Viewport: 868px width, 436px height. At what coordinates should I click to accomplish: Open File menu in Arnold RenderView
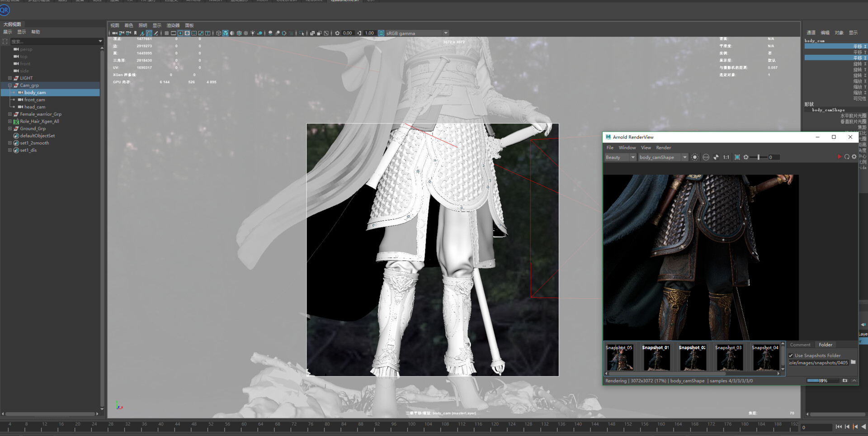click(x=610, y=147)
